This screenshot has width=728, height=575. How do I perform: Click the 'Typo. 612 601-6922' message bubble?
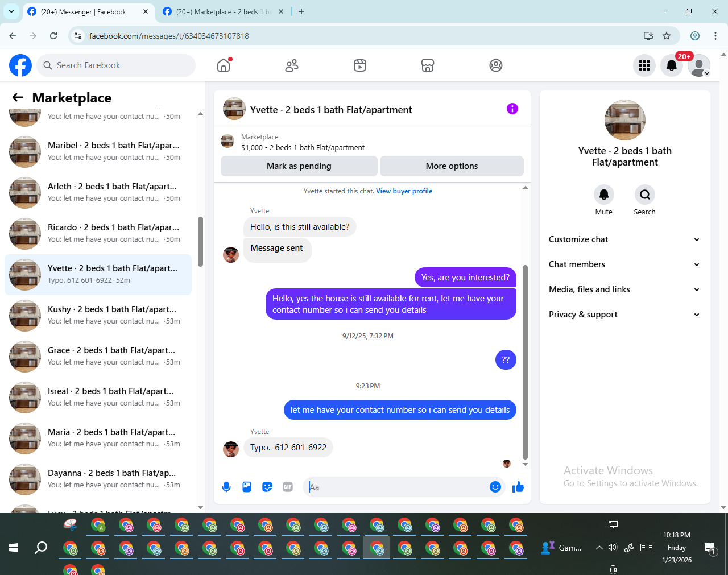[x=288, y=448]
